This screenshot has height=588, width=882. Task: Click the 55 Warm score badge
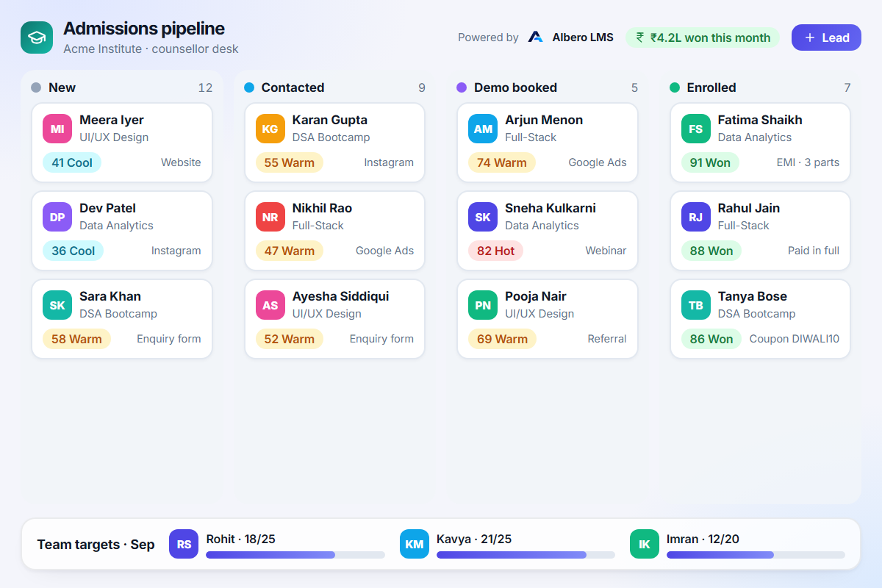pos(290,162)
